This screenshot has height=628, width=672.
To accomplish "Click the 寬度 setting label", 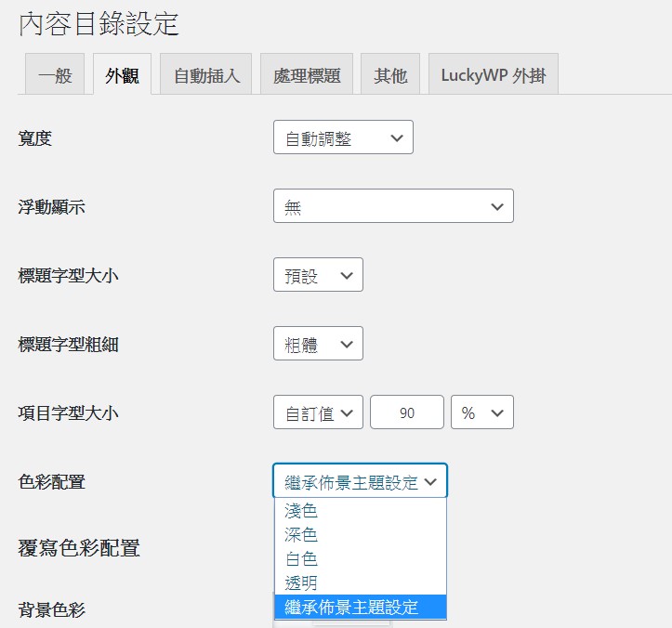I will coord(34,138).
